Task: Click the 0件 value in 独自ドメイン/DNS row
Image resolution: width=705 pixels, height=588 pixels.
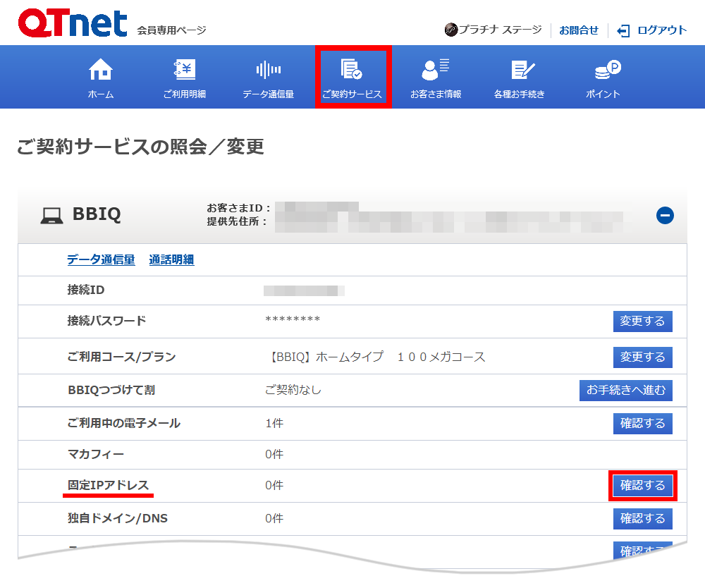Action: 274,518
